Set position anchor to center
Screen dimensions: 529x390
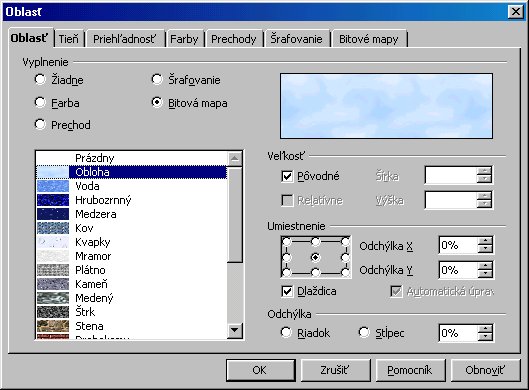pos(315,257)
